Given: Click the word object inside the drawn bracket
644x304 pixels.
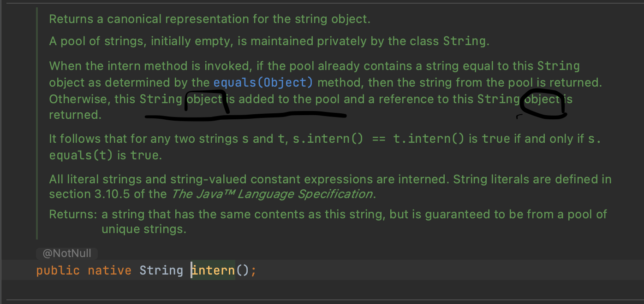Looking at the screenshot, I should (205, 99).
